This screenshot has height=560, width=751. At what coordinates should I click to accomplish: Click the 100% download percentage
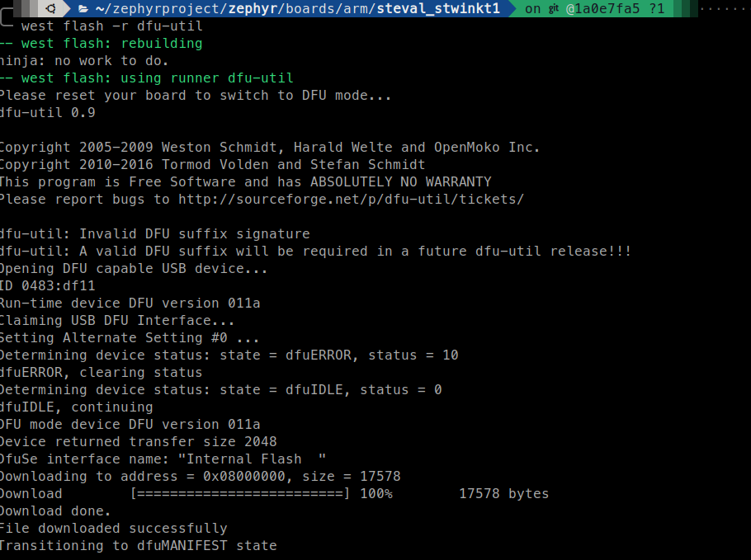coord(375,493)
